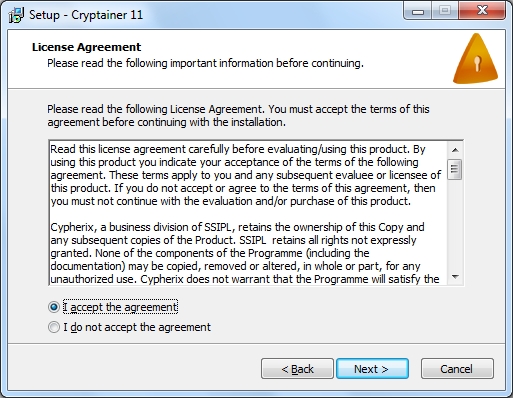Click the license scrollbar down arrow
This screenshot has width=513, height=398.
(x=455, y=277)
